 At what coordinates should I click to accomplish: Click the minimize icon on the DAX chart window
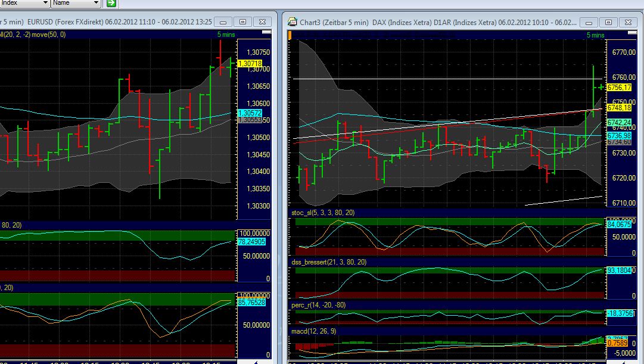[587, 23]
